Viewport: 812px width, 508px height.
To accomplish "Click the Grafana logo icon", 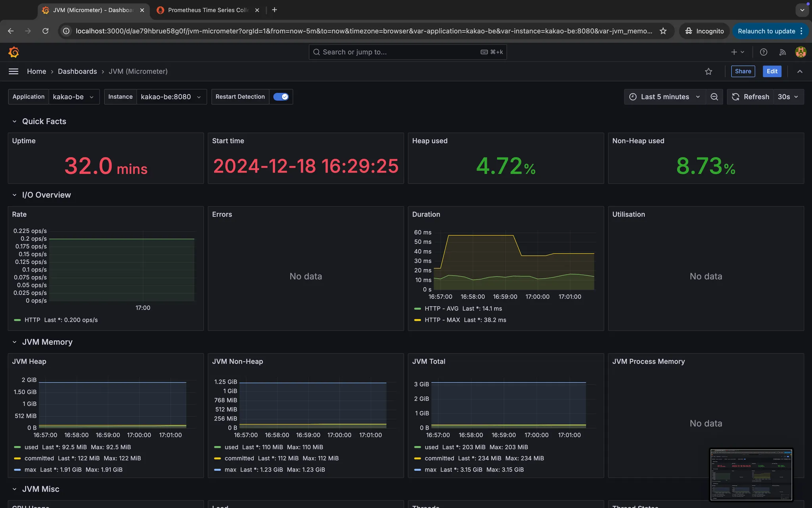I will tap(13, 52).
